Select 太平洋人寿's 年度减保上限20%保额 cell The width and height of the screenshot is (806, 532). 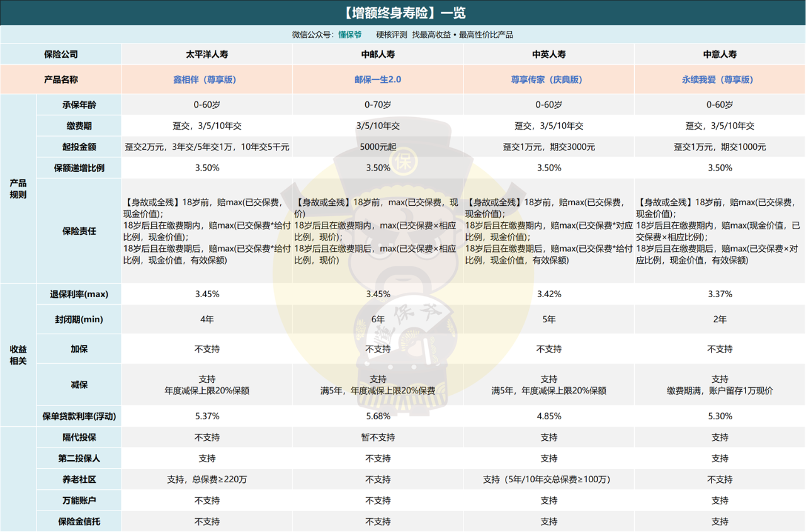207,385
